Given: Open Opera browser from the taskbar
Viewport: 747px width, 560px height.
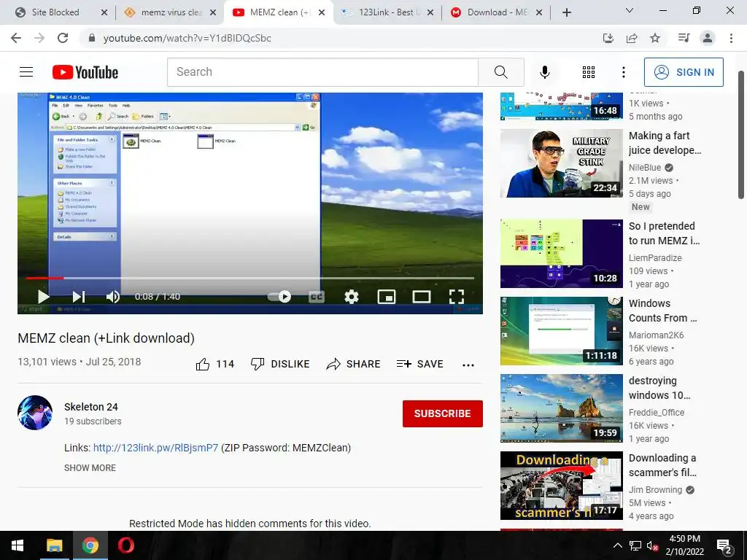Looking at the screenshot, I should coord(125,545).
